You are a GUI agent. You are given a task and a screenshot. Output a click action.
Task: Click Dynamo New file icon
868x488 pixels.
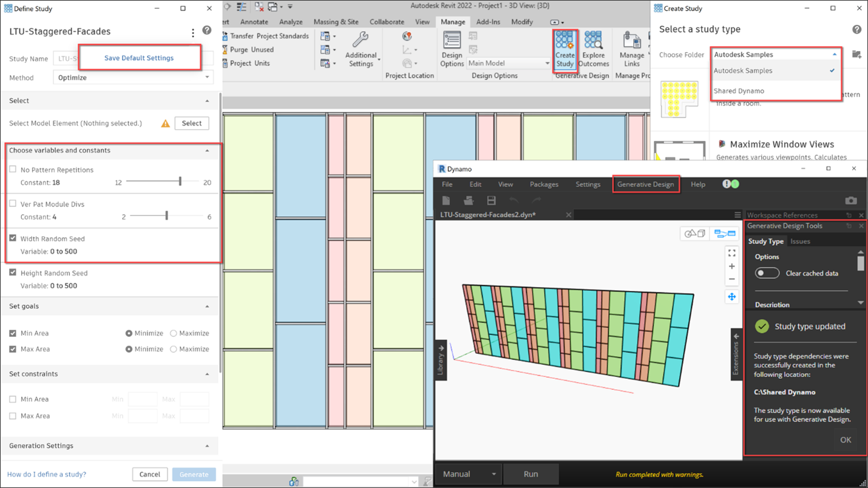pos(446,200)
